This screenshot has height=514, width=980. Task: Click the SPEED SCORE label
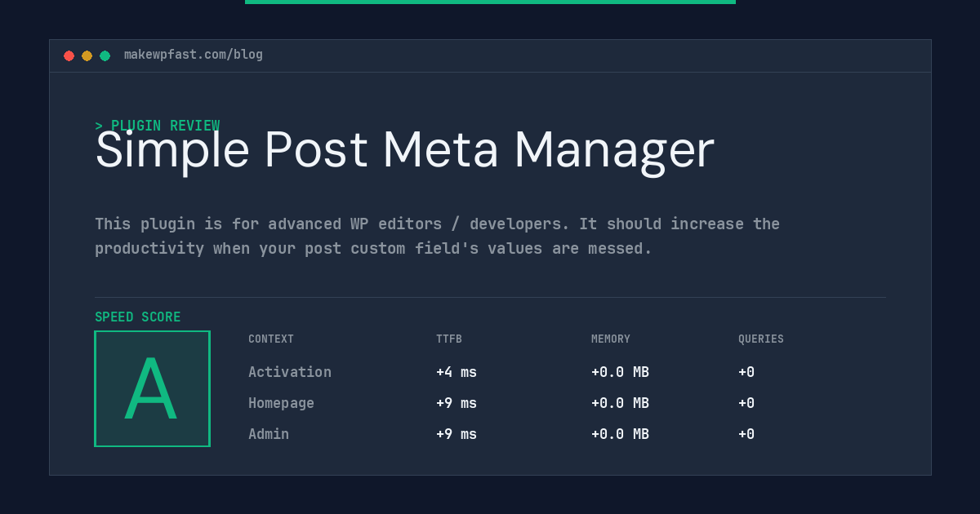(138, 317)
